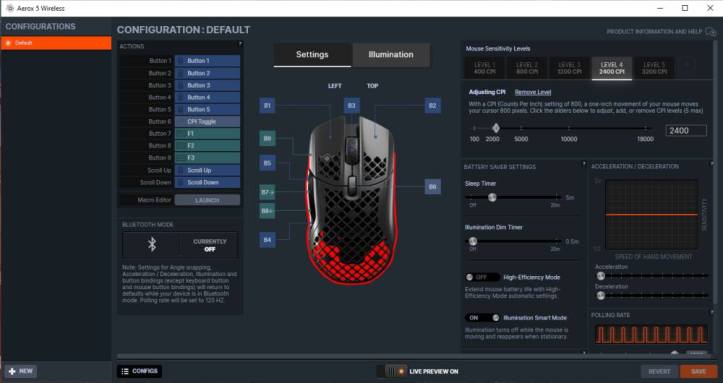Launch the Macro Editor
This screenshot has width=723, height=383.
coord(207,200)
